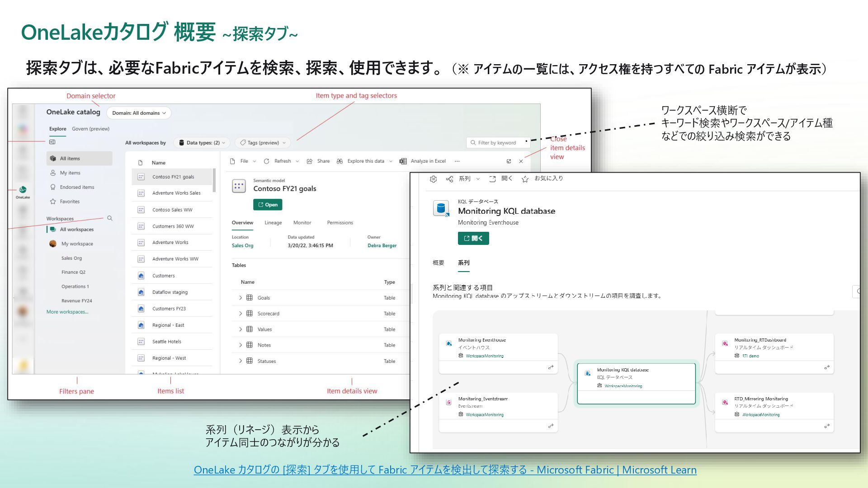Screen dimensions: 868x488
Task: Open the Data types (2) dropdown
Action: [x=202, y=143]
